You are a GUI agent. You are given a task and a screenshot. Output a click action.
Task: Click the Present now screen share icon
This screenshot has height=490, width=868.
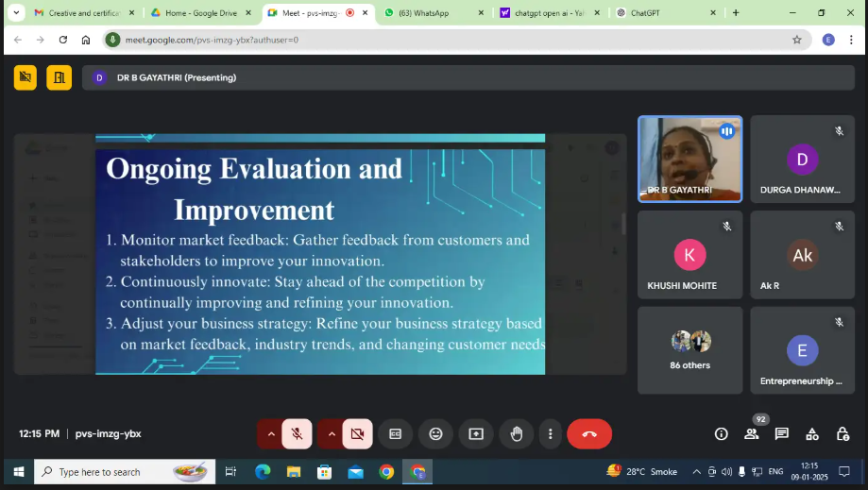(476, 433)
